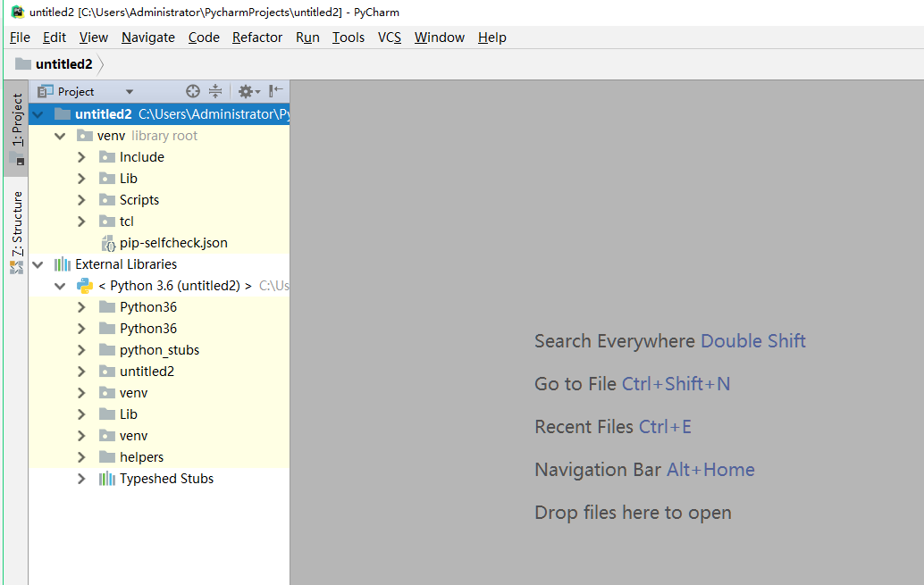Image resolution: width=924 pixels, height=585 pixels.
Task: Click the PyCharm app icon in title bar
Action: tap(18, 12)
